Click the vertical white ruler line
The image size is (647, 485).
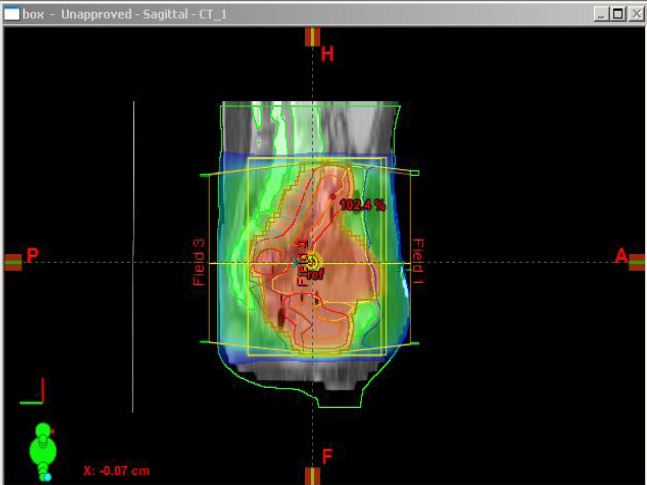(x=133, y=255)
